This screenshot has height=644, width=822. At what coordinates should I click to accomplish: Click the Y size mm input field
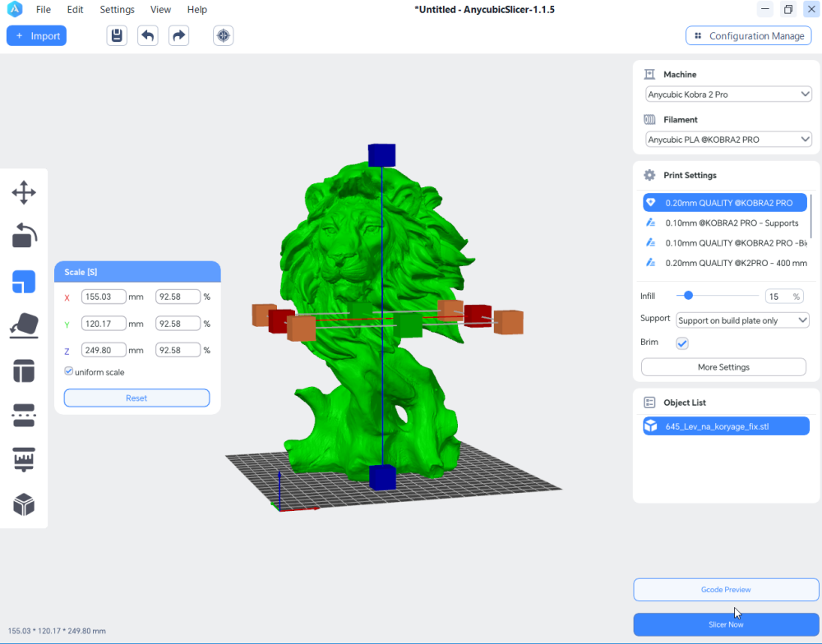[x=104, y=324]
